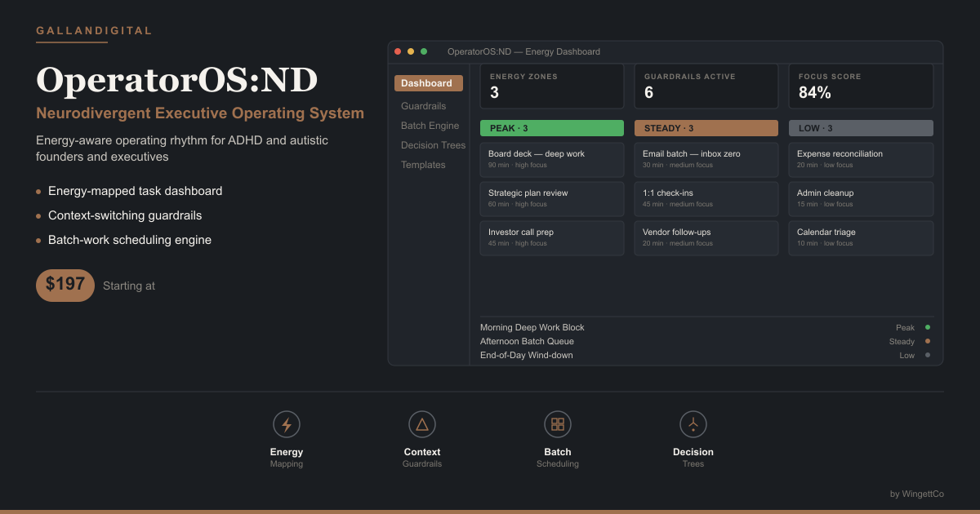Open the Admin cleanup task card

pyautogui.click(x=861, y=198)
